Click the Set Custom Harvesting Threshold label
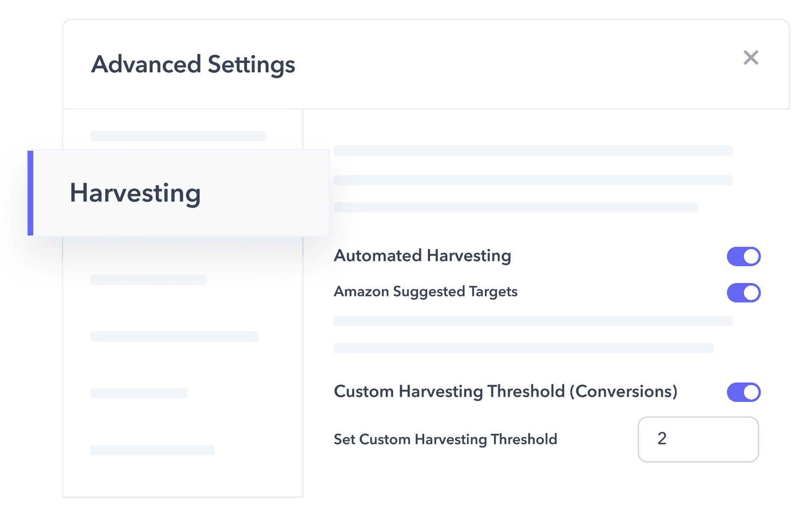This screenshot has height=516, width=812. [445, 439]
